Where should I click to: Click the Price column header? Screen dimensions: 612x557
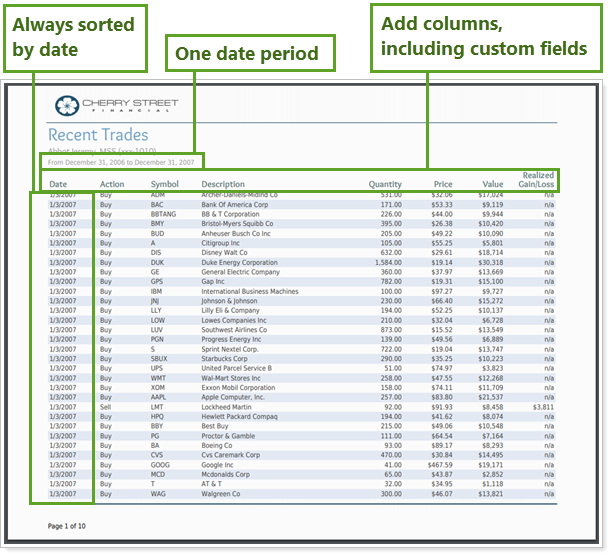(x=443, y=184)
